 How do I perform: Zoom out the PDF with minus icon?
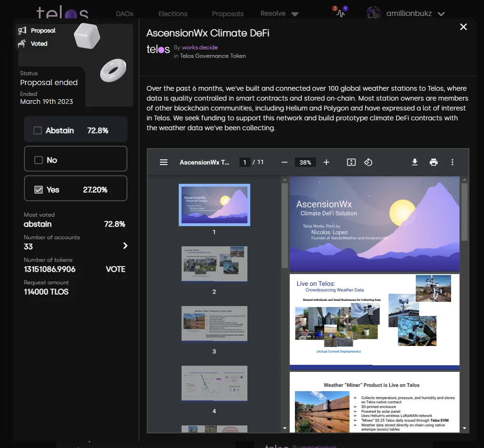click(285, 162)
